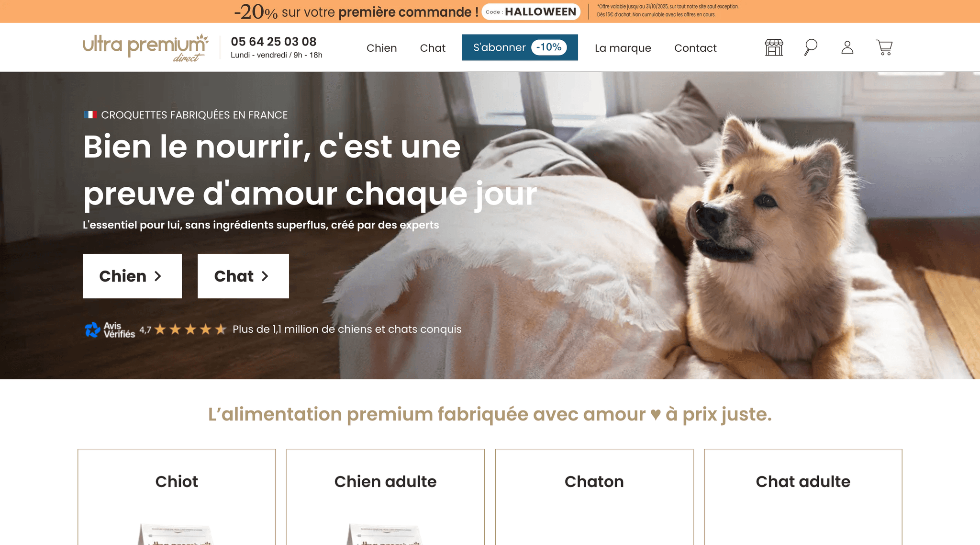Open the Chat navigation menu

[x=433, y=48]
